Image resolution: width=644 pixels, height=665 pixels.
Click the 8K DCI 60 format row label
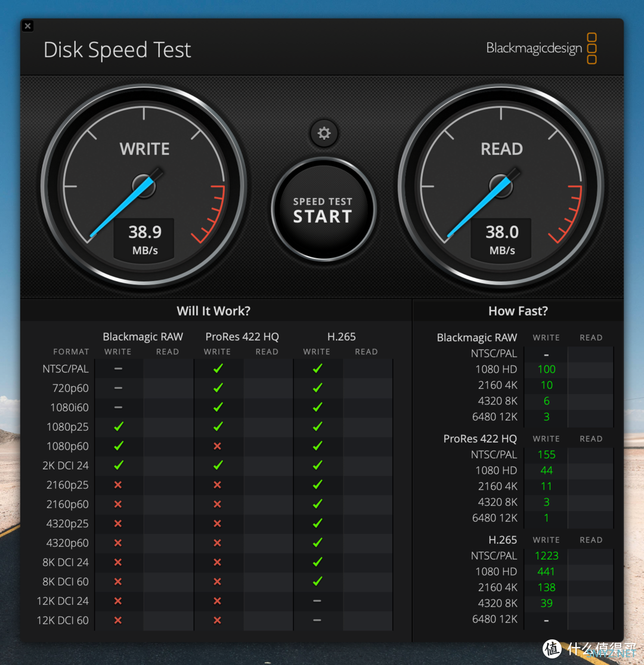click(x=66, y=582)
